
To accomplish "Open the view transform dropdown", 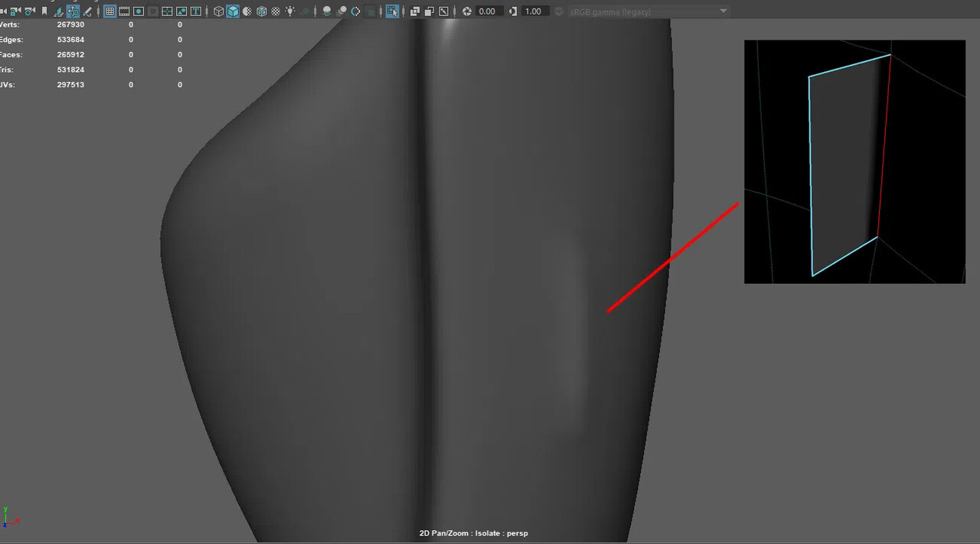I will tap(723, 11).
